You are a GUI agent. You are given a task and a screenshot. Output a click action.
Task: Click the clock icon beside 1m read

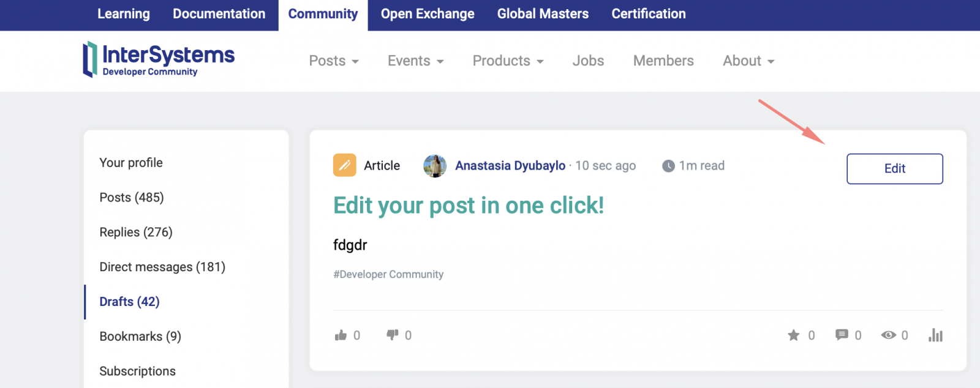pyautogui.click(x=668, y=166)
